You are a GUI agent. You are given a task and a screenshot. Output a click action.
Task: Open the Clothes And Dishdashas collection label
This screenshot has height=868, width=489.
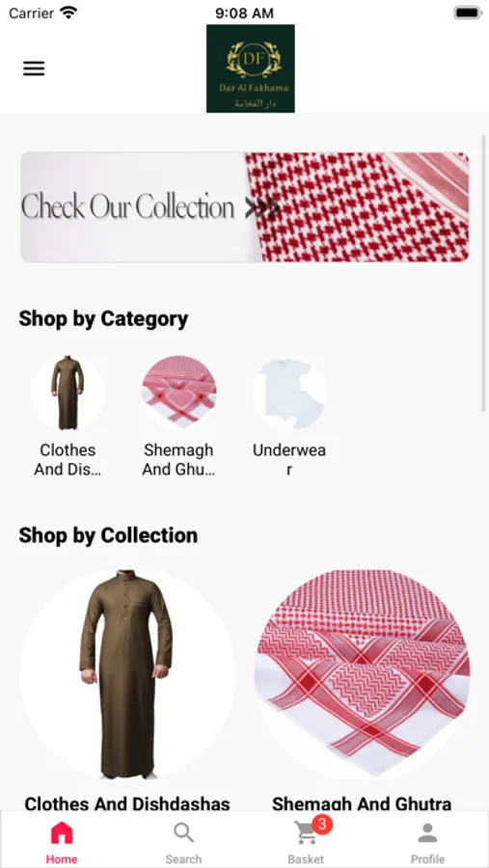[126, 803]
